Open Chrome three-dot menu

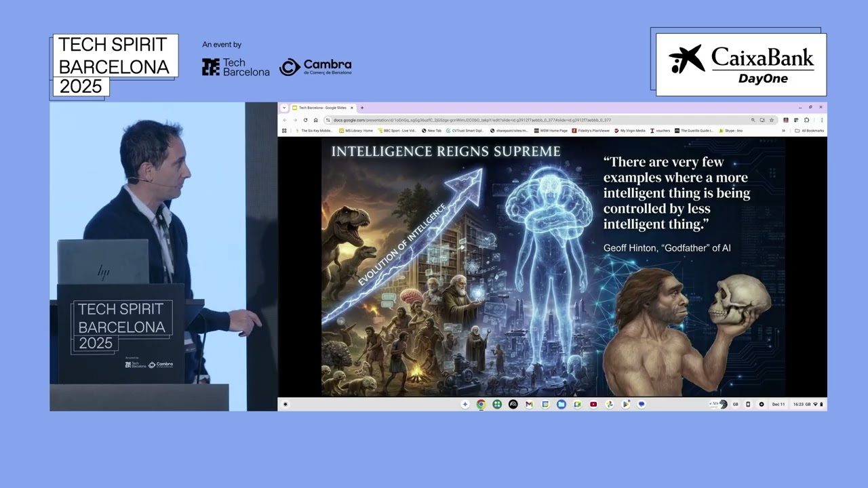click(822, 120)
